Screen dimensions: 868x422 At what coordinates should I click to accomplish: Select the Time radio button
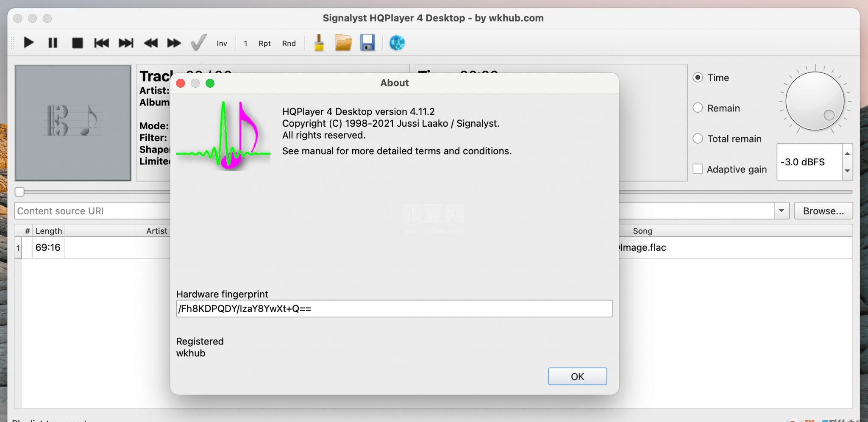click(698, 78)
